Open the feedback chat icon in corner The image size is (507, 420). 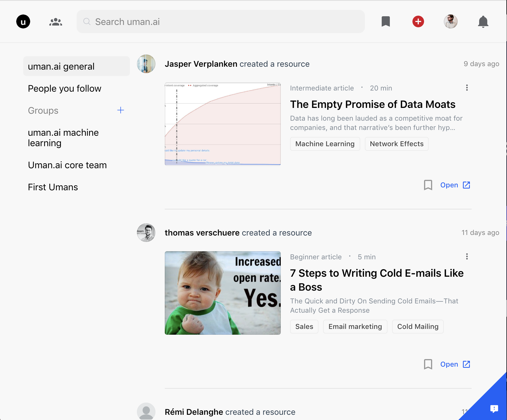tap(494, 409)
